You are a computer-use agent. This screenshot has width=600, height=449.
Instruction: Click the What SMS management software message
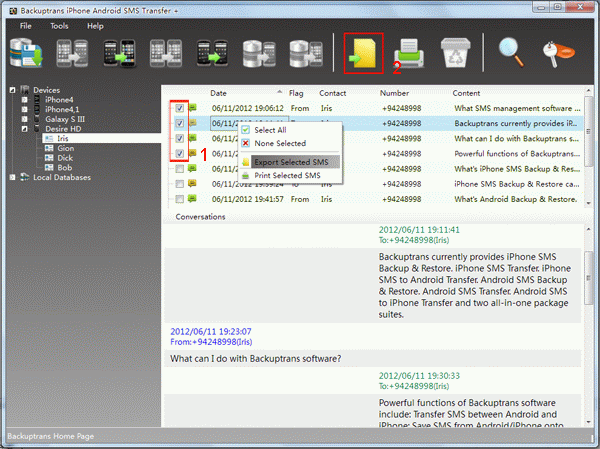[x=376, y=108]
